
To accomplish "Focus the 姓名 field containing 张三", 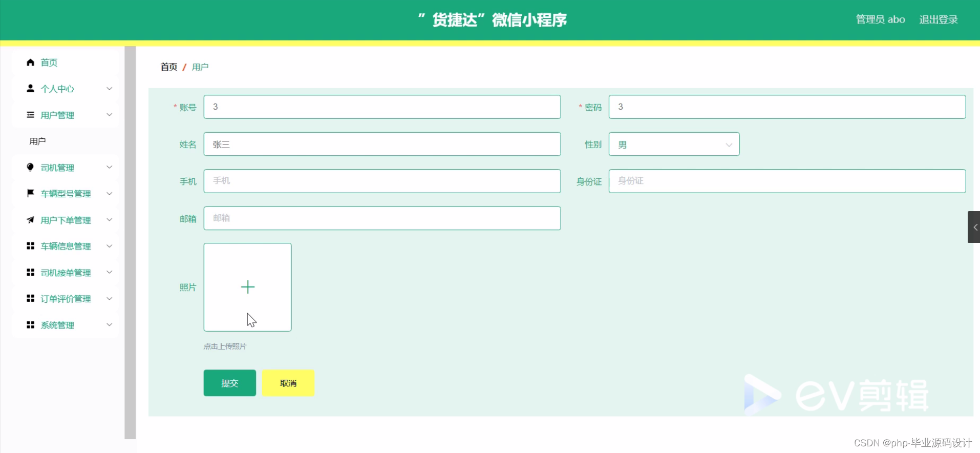I will (x=382, y=144).
